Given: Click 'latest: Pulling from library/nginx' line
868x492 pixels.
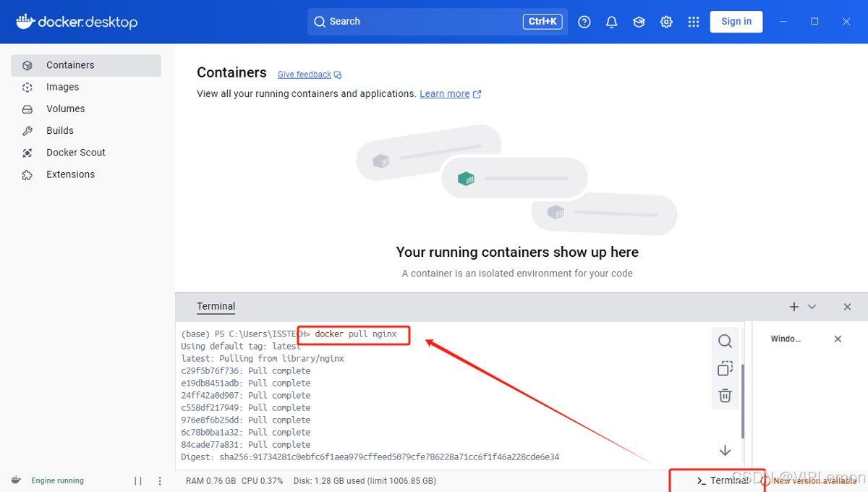Looking at the screenshot, I should [x=263, y=359].
